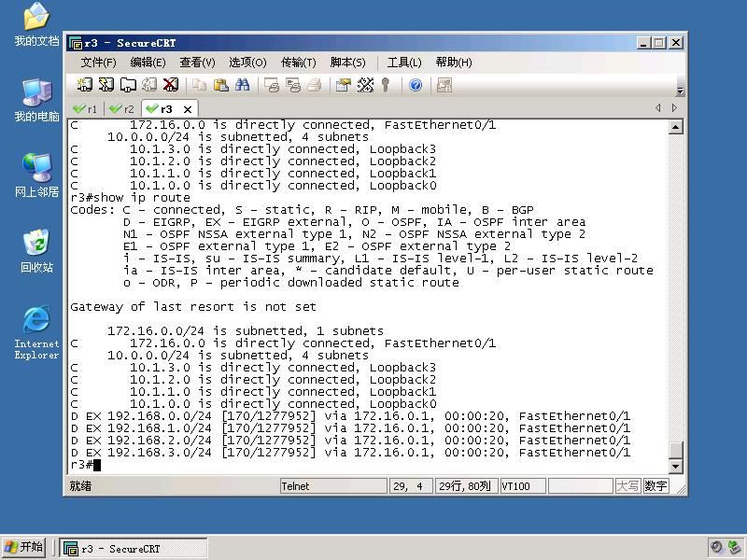Select the 回收站 recycle bin icon
747x560 pixels.
pyautogui.click(x=36, y=251)
